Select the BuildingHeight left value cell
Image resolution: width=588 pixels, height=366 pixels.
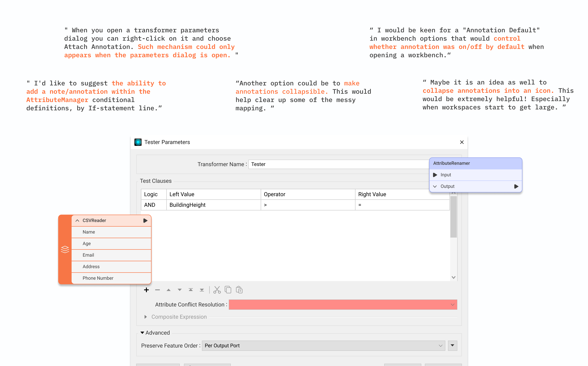213,205
